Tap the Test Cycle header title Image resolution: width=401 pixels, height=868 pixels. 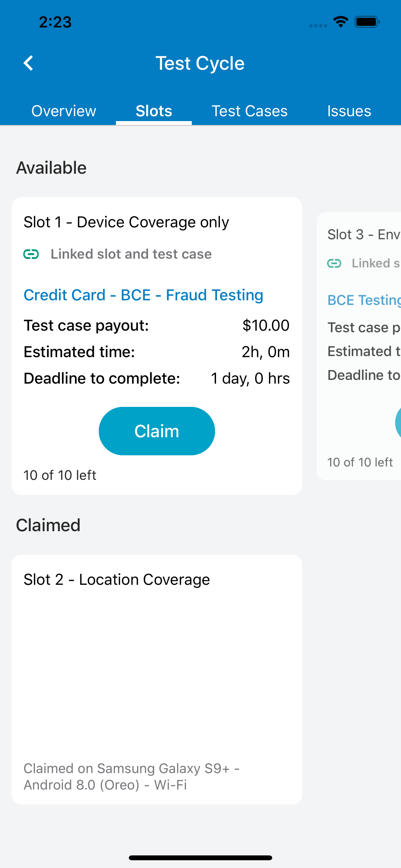200,63
